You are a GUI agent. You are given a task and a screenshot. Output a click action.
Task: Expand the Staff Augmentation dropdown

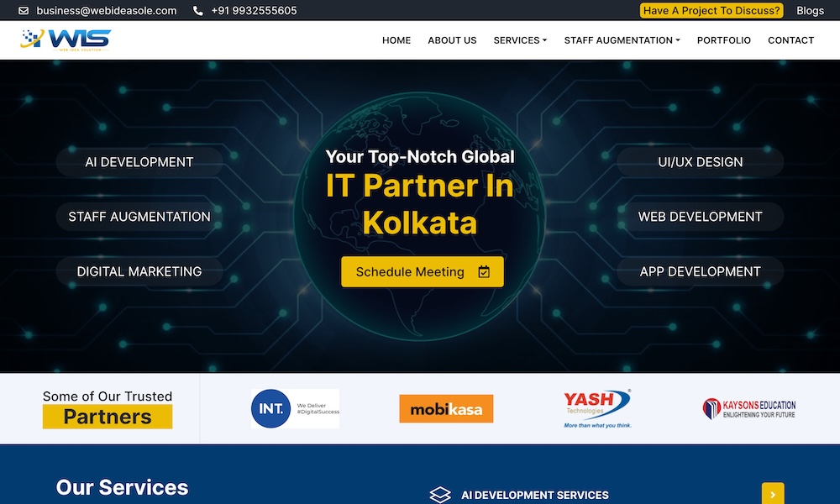[622, 40]
